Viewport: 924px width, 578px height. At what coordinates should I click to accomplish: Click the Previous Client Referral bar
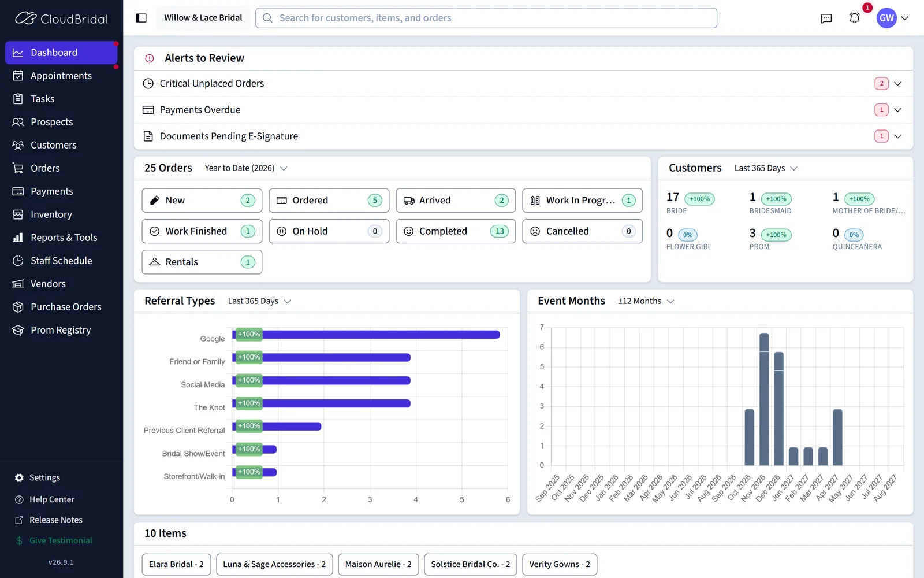pyautogui.click(x=277, y=427)
